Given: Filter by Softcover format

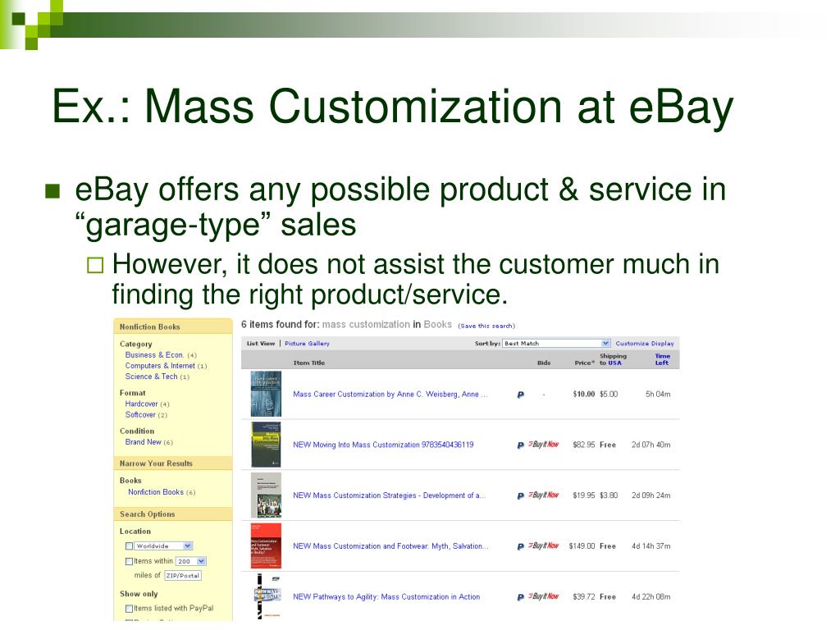Looking at the screenshot, I should tap(140, 414).
